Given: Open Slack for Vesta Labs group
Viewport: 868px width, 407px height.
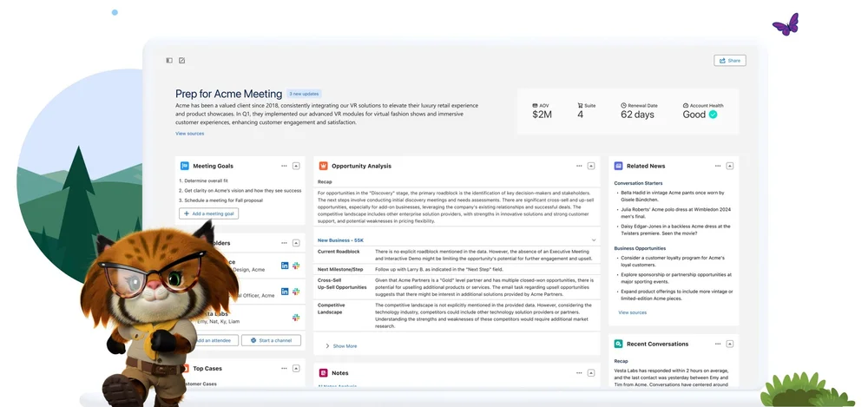Looking at the screenshot, I should click(296, 318).
